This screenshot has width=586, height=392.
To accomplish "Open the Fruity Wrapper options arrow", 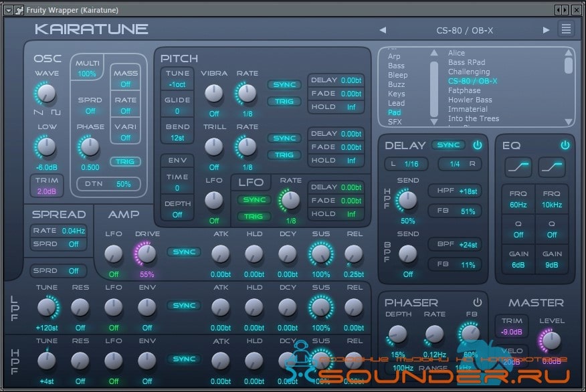I will 9,10.
